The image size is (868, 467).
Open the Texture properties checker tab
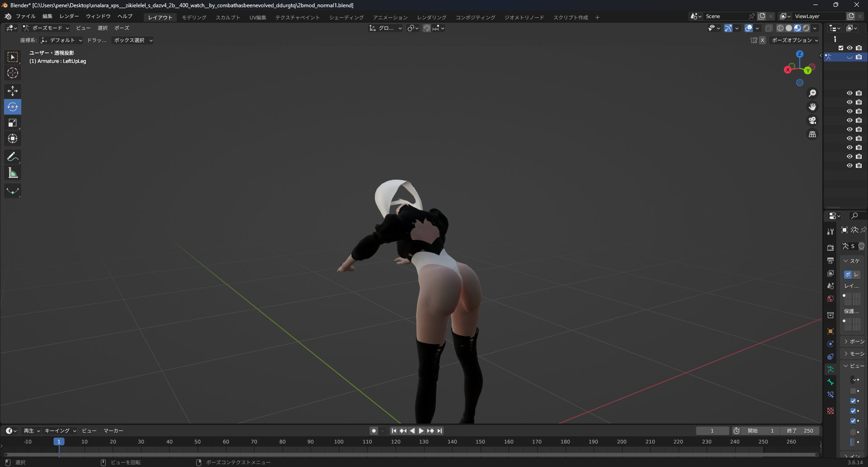click(x=830, y=411)
